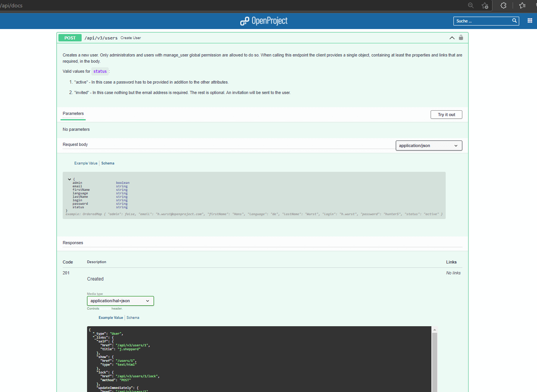The image size is (537, 392).
Task: Open the modules grid icon in the header
Action: [530, 21]
